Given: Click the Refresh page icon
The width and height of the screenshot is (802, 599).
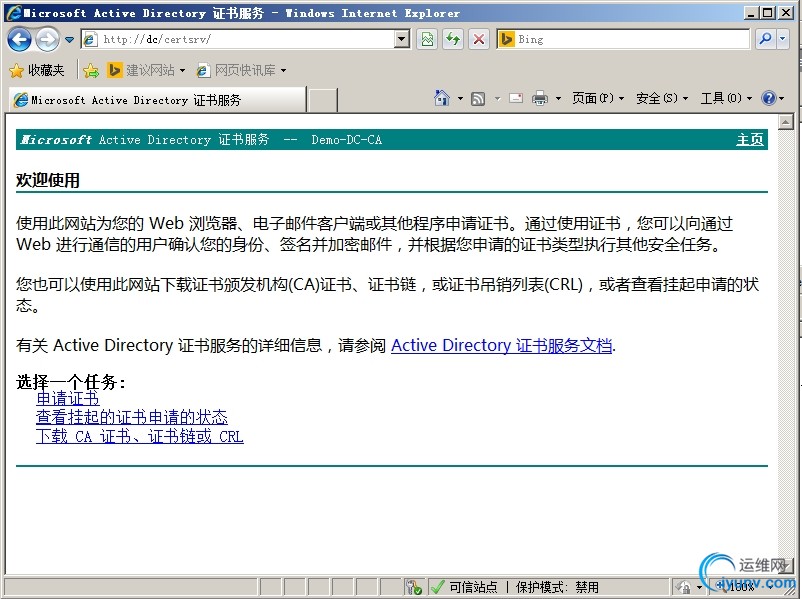Looking at the screenshot, I should [453, 39].
